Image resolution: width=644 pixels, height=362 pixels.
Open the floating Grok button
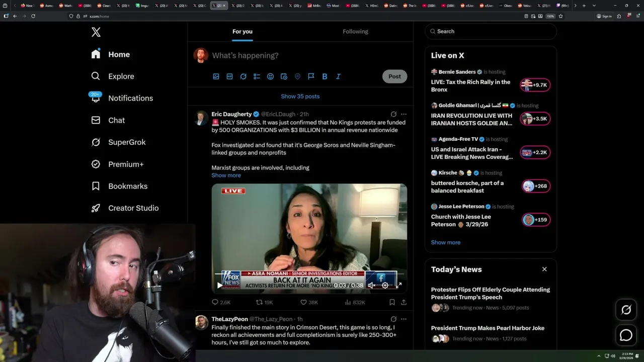coord(626,310)
